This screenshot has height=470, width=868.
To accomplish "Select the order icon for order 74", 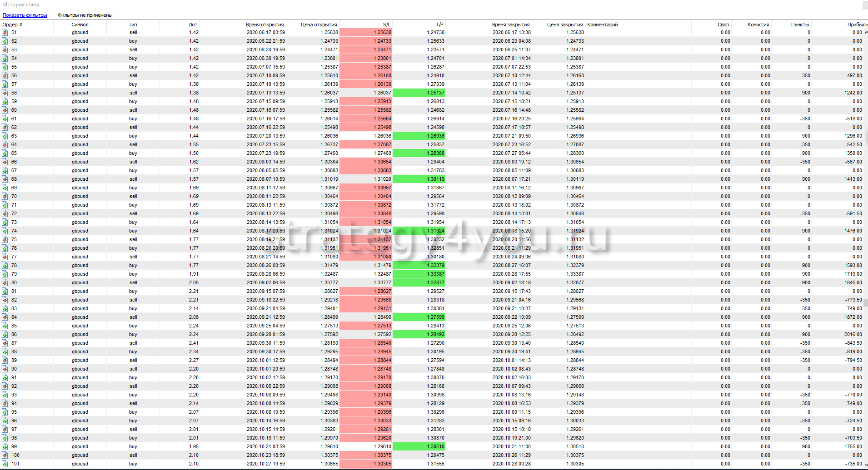I will [5, 231].
